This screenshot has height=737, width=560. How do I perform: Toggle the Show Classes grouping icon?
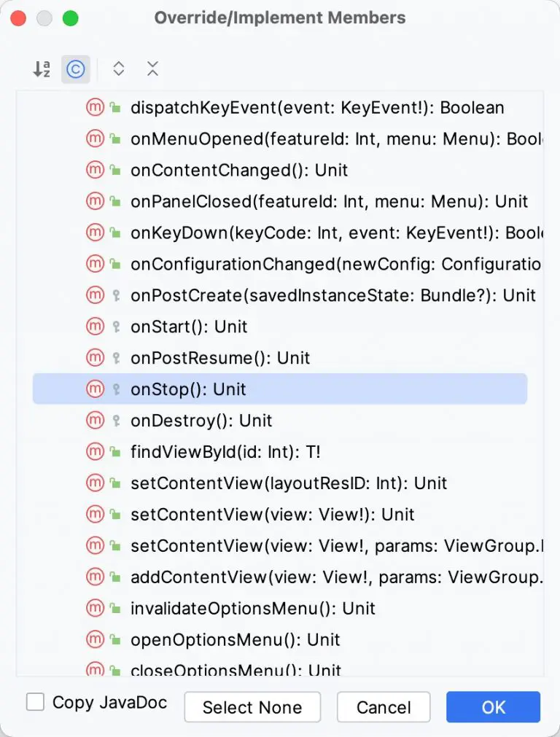click(76, 68)
